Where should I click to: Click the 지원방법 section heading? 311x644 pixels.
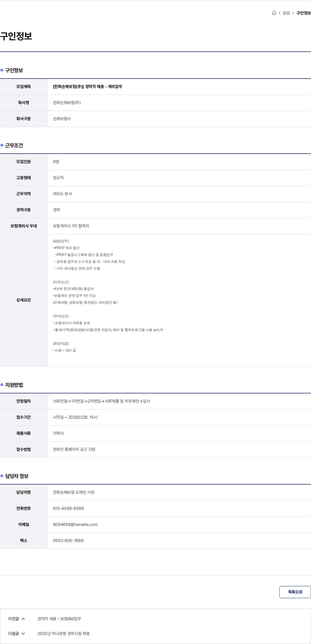point(14,385)
